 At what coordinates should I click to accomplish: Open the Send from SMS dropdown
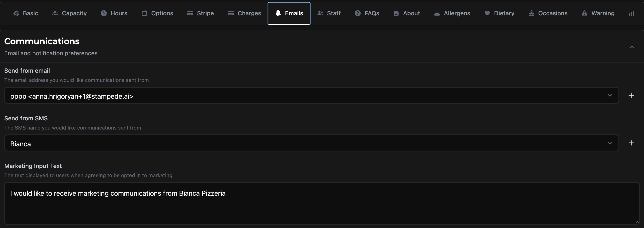(x=312, y=143)
